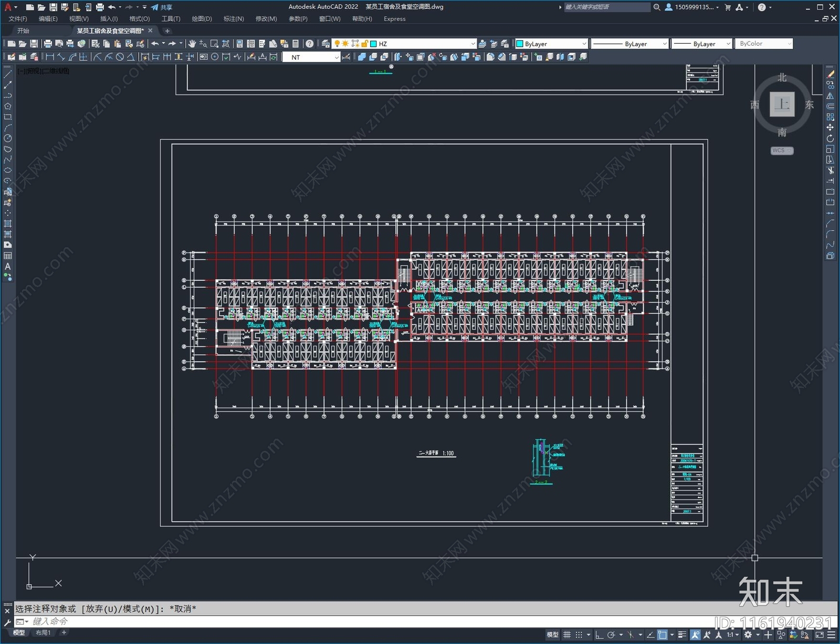
Task: Toggle snap mode dots icon in status bar
Action: click(x=579, y=635)
